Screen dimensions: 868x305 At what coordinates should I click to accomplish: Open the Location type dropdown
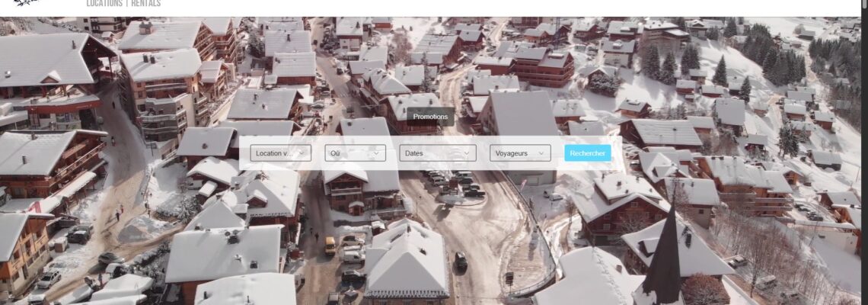click(x=274, y=153)
